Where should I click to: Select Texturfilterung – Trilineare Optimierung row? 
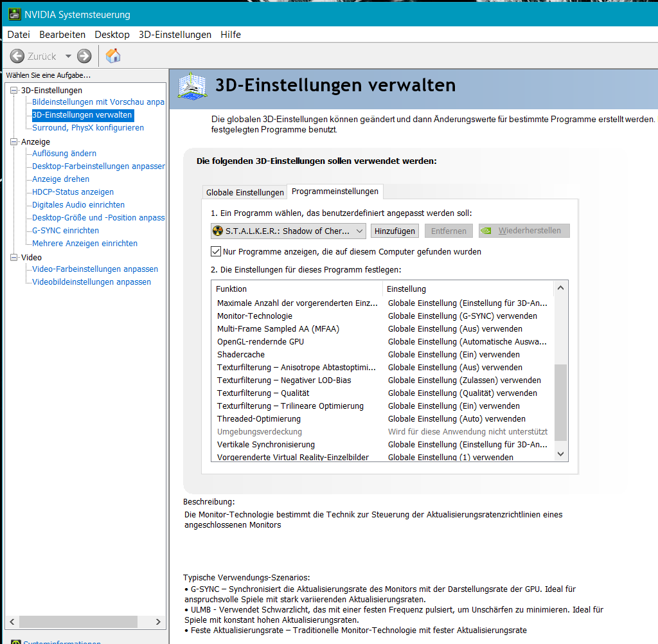pyautogui.click(x=382, y=406)
